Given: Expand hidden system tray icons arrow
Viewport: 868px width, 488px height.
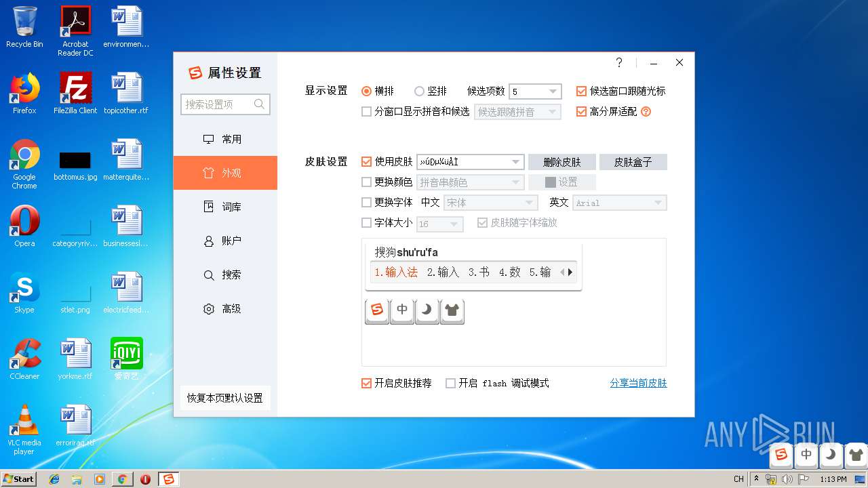Looking at the screenshot, I should (756, 479).
